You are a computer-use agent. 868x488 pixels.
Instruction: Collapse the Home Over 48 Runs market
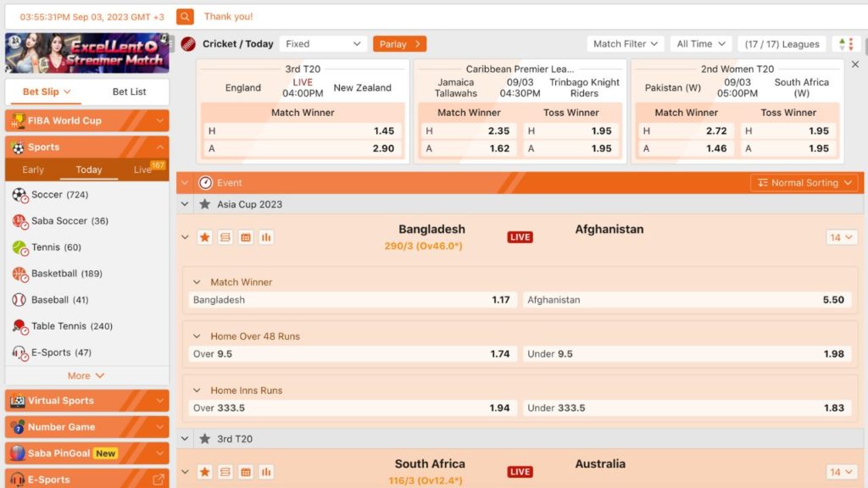click(197, 336)
